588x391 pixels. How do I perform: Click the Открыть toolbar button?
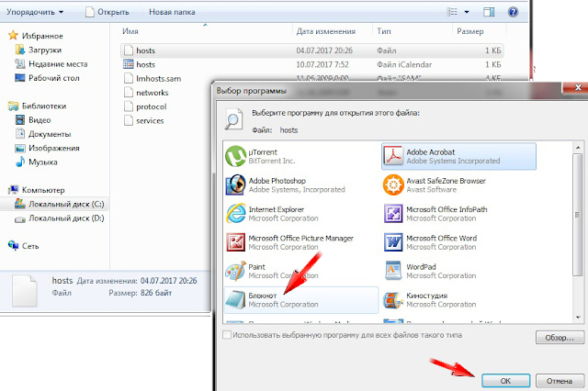[x=107, y=12]
